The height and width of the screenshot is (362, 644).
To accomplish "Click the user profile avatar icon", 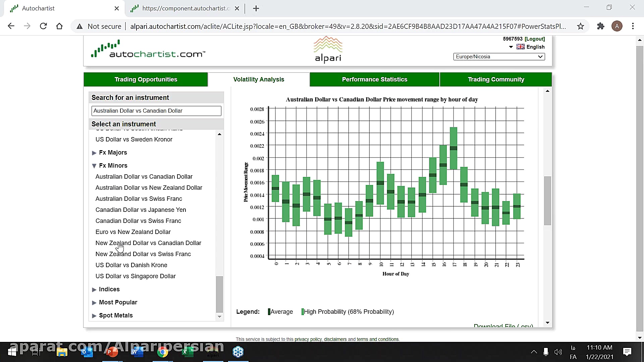I will pyautogui.click(x=617, y=26).
